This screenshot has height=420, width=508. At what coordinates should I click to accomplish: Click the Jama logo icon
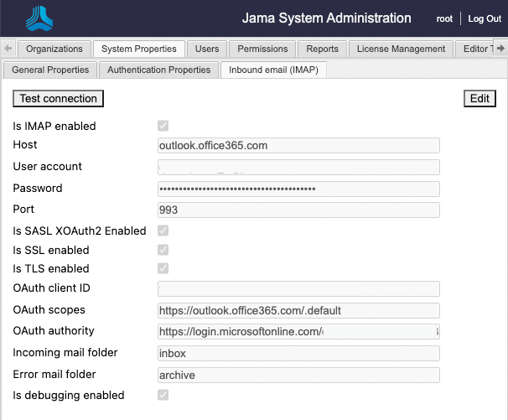(39, 18)
